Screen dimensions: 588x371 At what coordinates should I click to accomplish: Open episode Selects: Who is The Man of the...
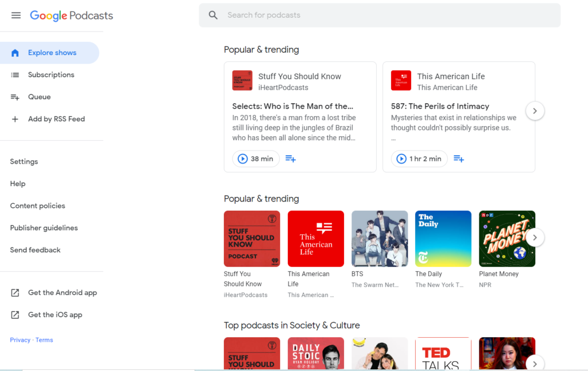coord(292,107)
